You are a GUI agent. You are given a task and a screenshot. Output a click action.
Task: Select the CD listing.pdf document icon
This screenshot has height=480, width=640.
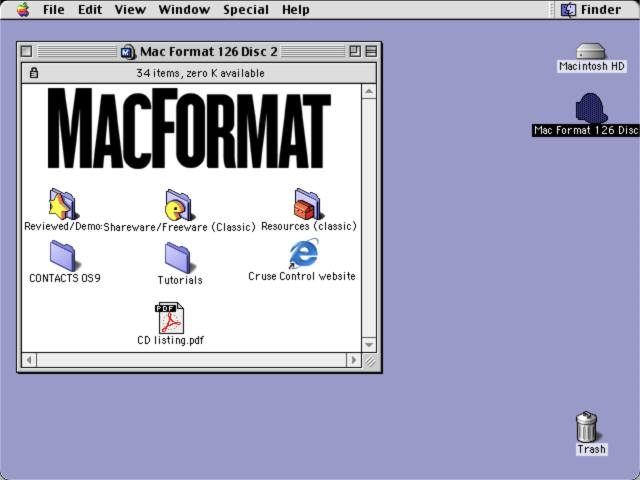tap(170, 318)
